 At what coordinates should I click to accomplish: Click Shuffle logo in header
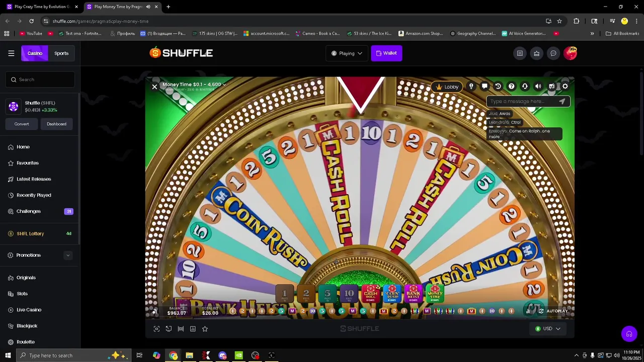click(181, 53)
